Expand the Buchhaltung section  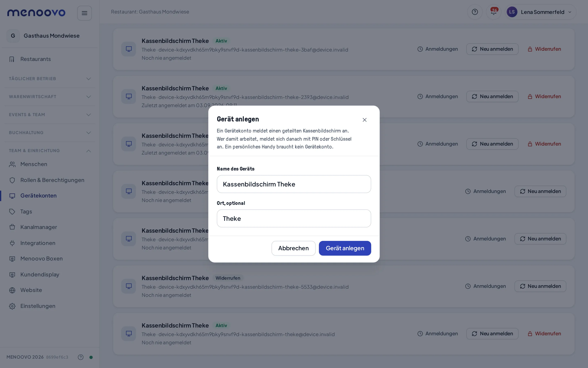(x=50, y=133)
